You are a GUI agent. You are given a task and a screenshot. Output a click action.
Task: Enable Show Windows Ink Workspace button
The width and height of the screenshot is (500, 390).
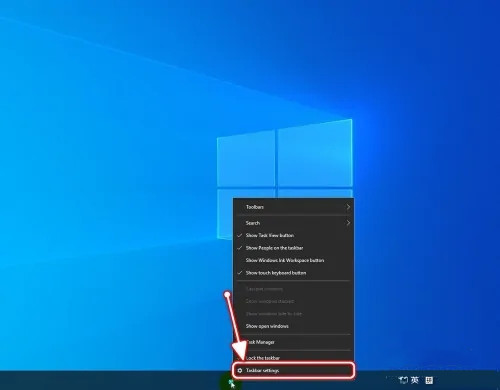[293, 260]
